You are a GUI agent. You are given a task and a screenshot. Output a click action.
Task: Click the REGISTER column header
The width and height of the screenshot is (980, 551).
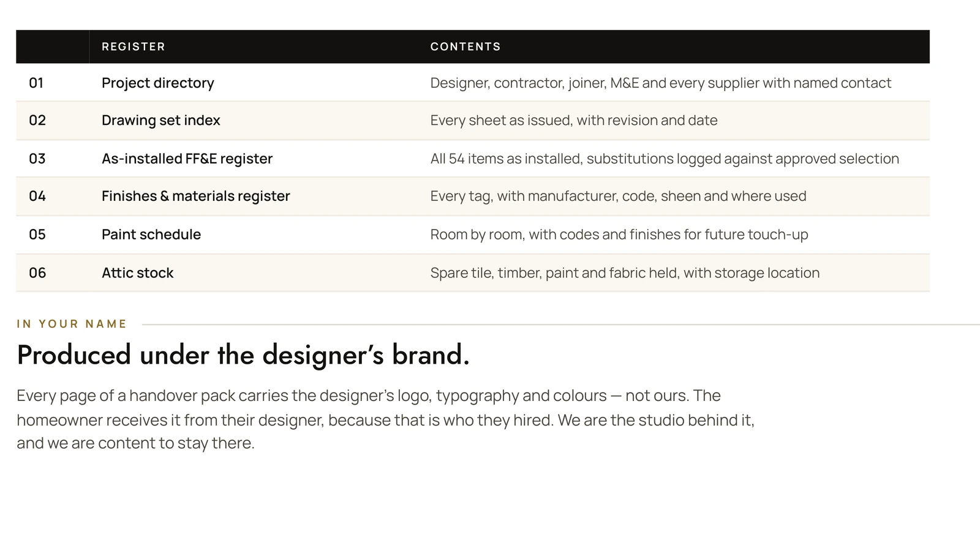134,47
